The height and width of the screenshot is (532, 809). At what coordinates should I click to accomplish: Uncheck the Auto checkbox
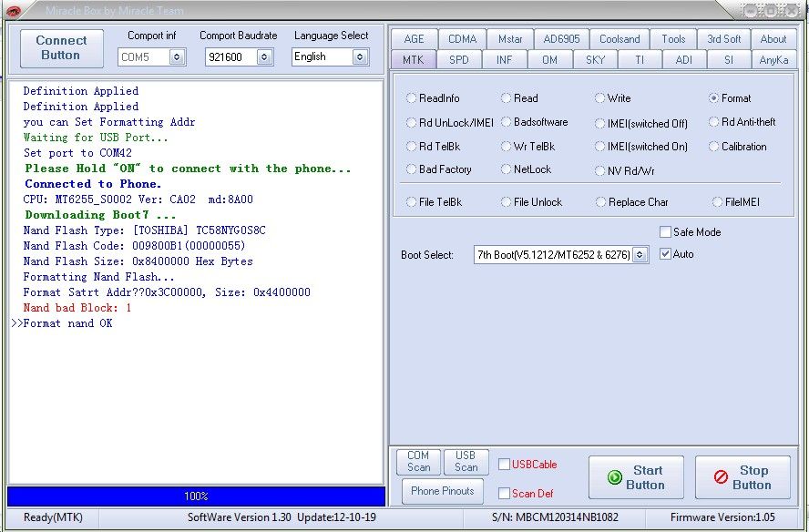(x=666, y=254)
